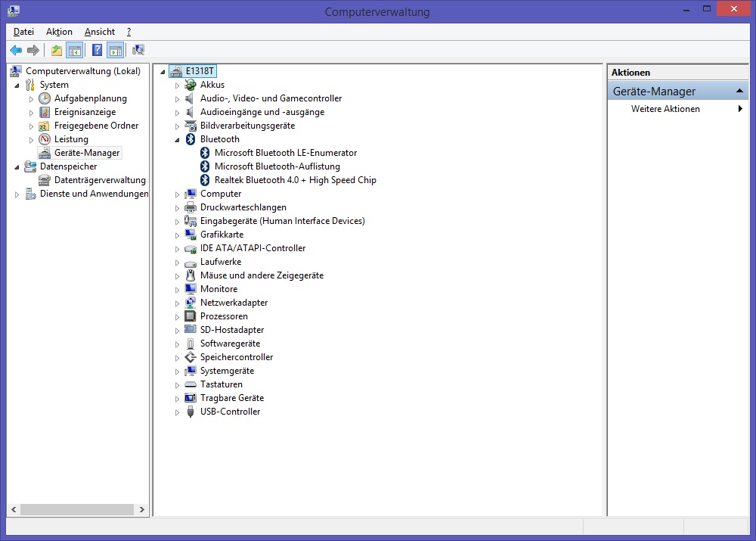Expand Dienste und Anwendungen node
The width and height of the screenshot is (756, 541).
click(17, 194)
